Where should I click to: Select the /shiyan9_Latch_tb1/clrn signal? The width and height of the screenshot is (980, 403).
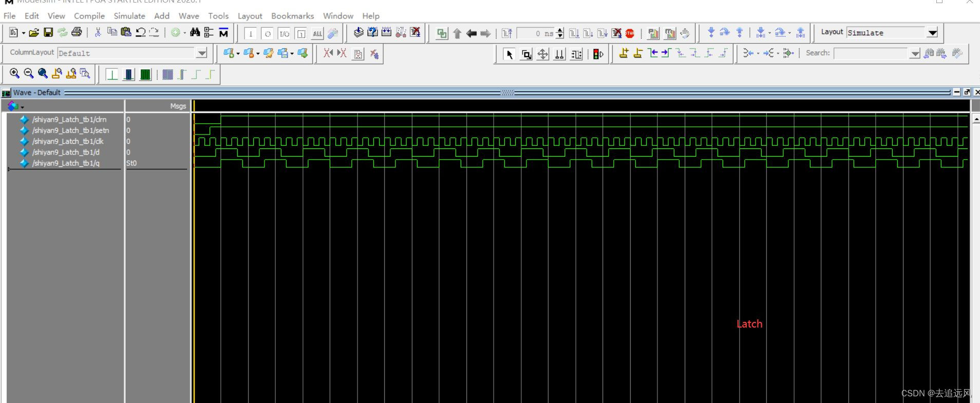[x=69, y=119]
